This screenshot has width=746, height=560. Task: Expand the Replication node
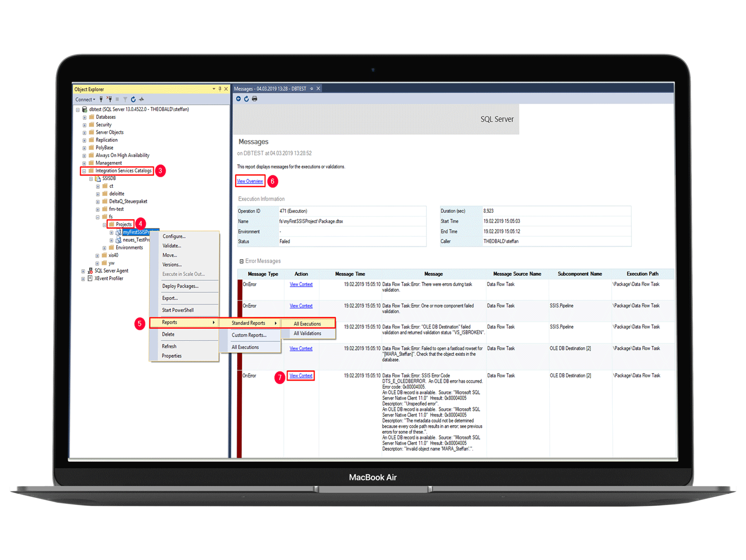tap(84, 140)
